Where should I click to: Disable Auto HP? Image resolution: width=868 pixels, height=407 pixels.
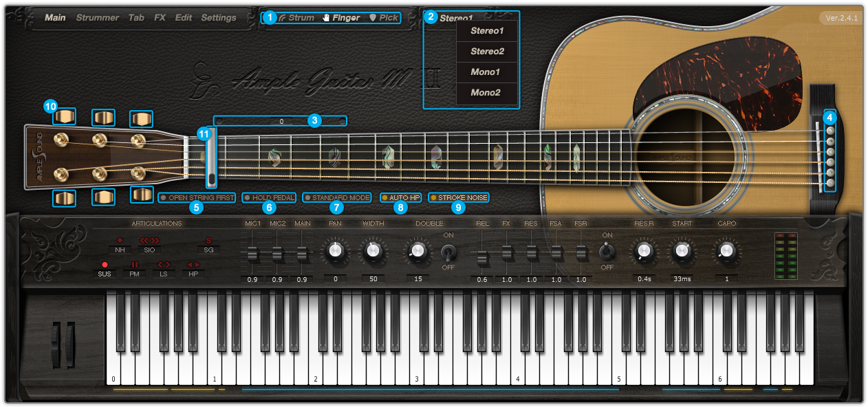coord(400,197)
